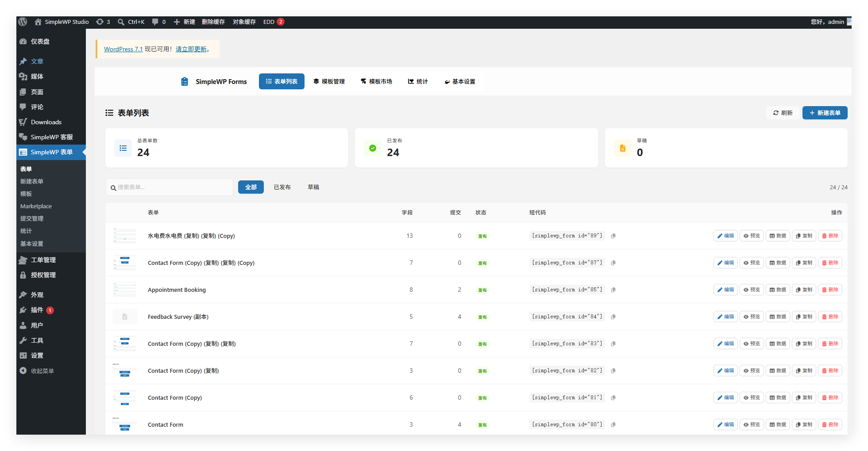Switch to 模板市场 tab
This screenshot has height=451, width=868.
[376, 81]
